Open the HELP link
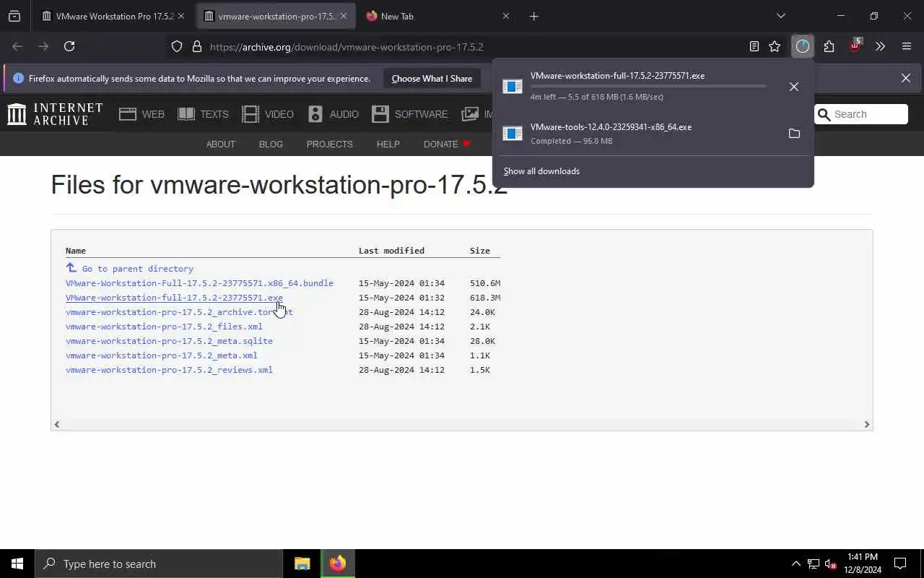Viewport: 924px width, 578px height. point(388,144)
